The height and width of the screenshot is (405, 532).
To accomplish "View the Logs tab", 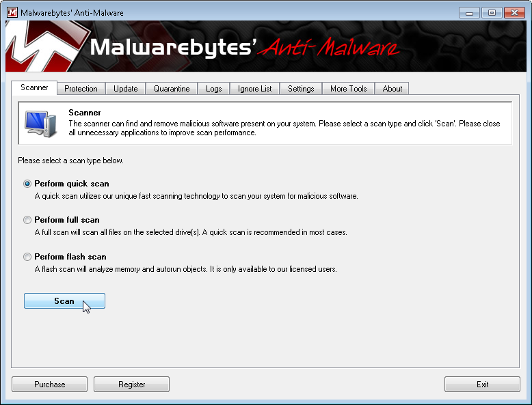I will pos(214,89).
